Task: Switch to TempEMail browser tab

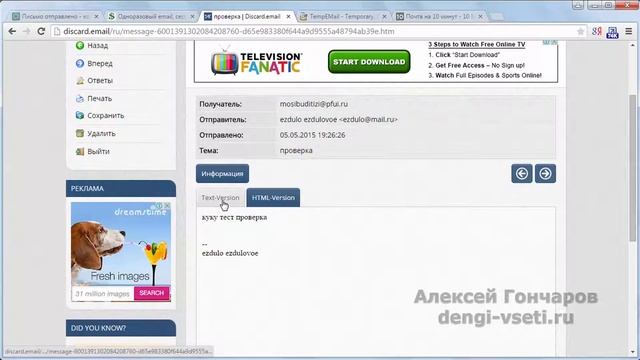Action: point(341,16)
